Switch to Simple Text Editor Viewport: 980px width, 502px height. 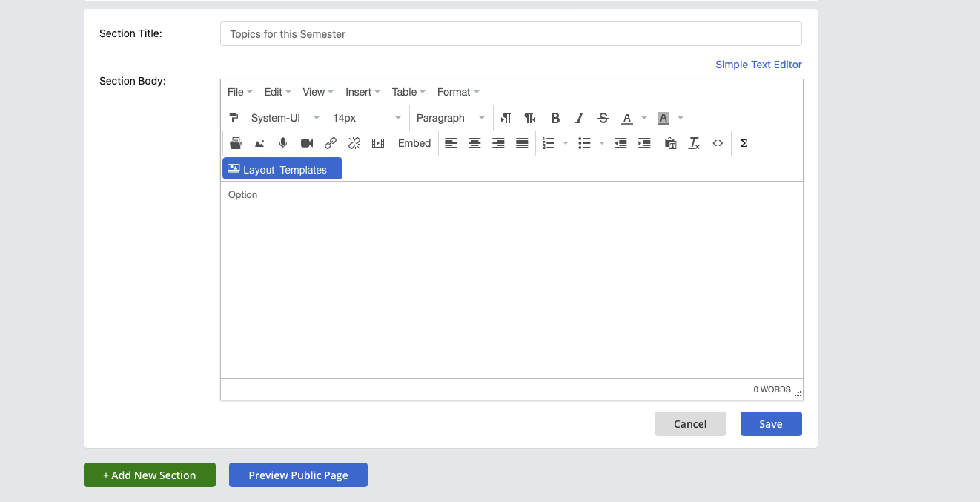click(x=758, y=65)
